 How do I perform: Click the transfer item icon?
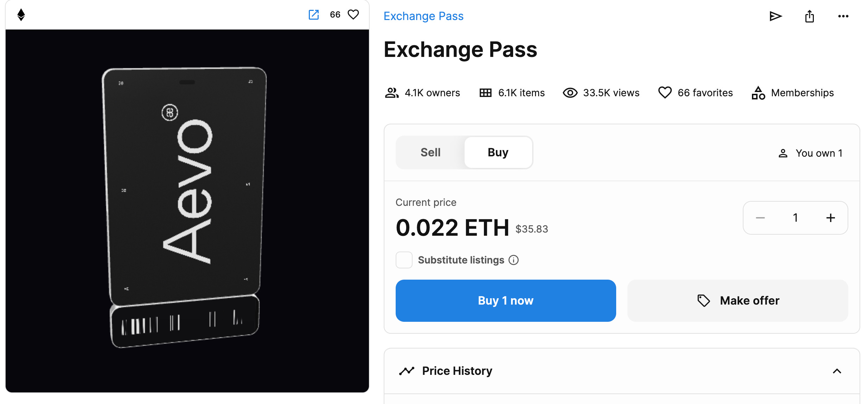pos(777,16)
